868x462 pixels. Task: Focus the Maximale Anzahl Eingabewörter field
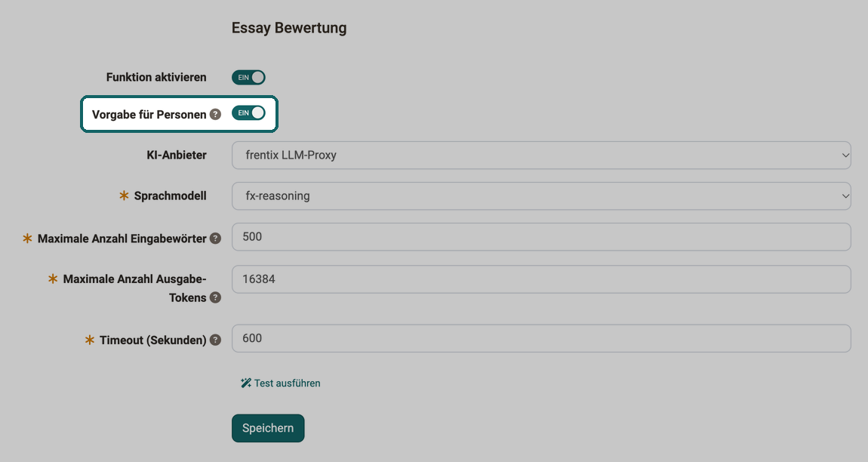pos(541,237)
